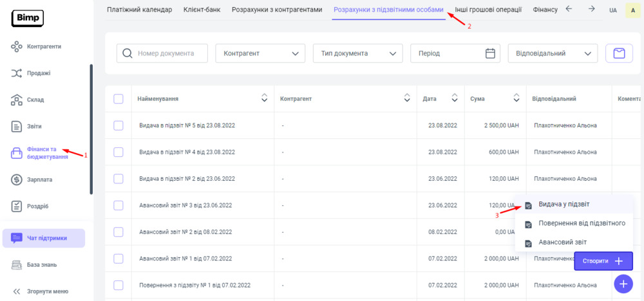Click the Звіти reports icon
Viewport: 644px width, 301px height.
[x=17, y=126]
